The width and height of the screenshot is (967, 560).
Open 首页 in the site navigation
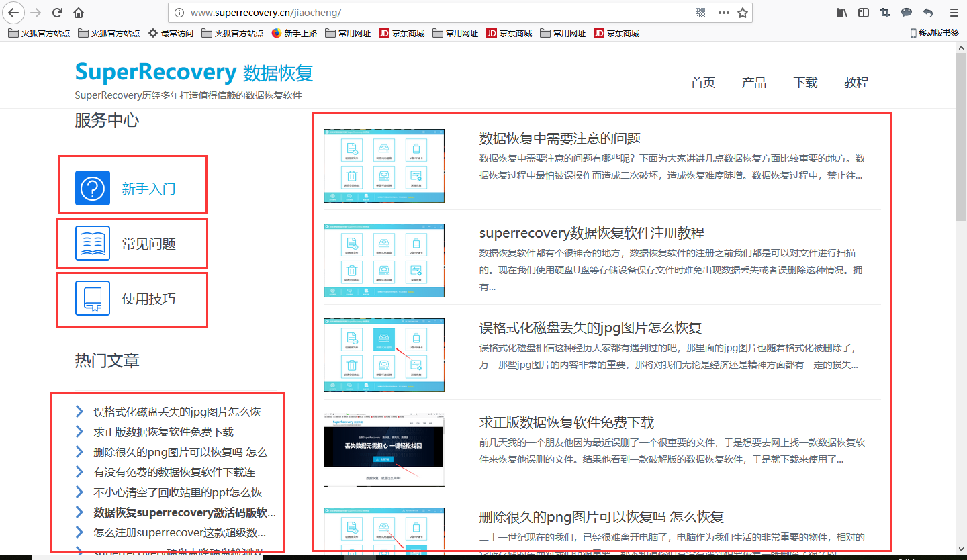pos(703,83)
